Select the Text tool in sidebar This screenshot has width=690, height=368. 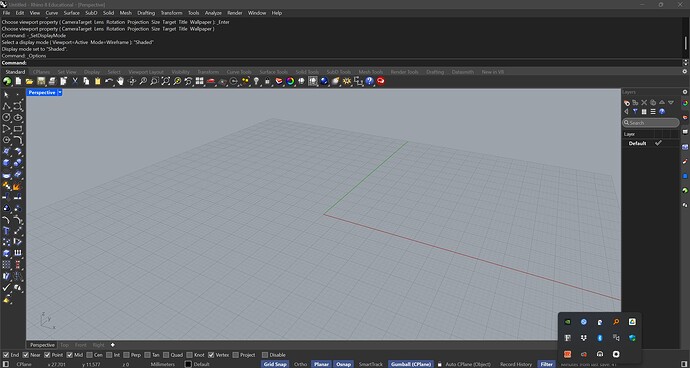7,231
